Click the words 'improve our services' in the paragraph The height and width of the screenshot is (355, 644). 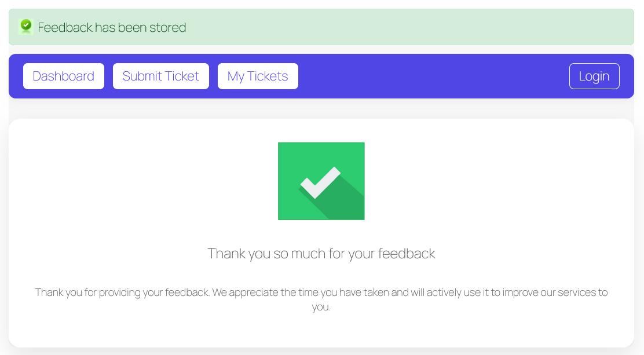[x=550, y=292]
